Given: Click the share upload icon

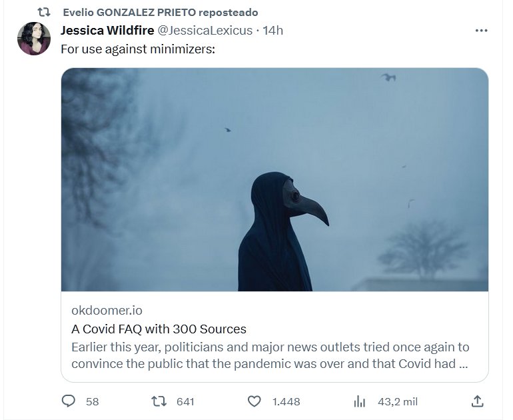Looking at the screenshot, I should pyautogui.click(x=477, y=401).
